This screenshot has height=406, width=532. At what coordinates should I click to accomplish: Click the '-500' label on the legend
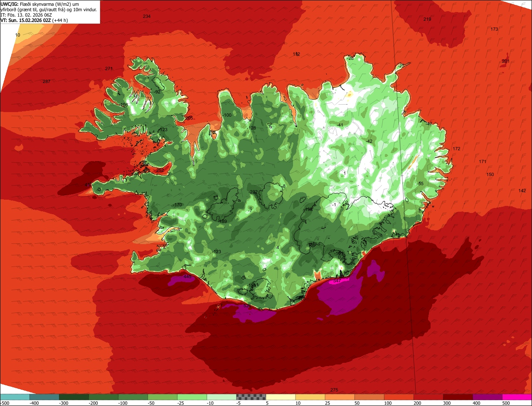click(5, 403)
